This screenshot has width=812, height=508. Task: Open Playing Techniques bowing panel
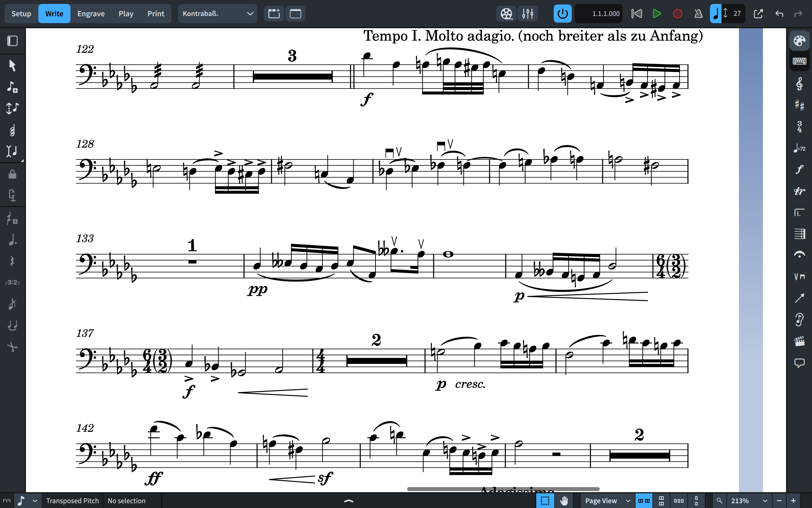pos(799,277)
